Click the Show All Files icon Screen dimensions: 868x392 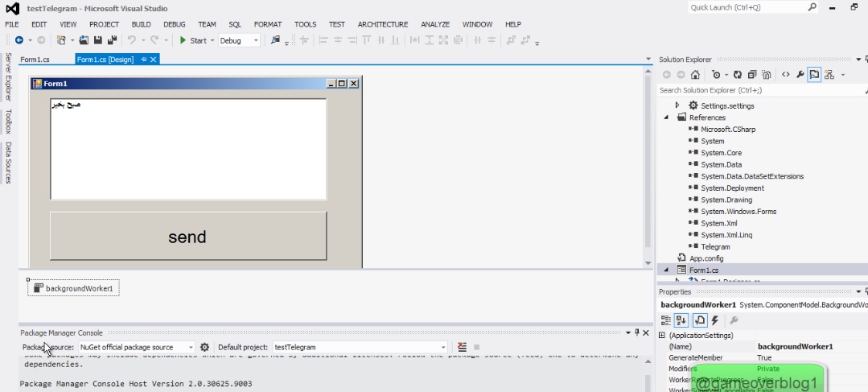click(766, 75)
